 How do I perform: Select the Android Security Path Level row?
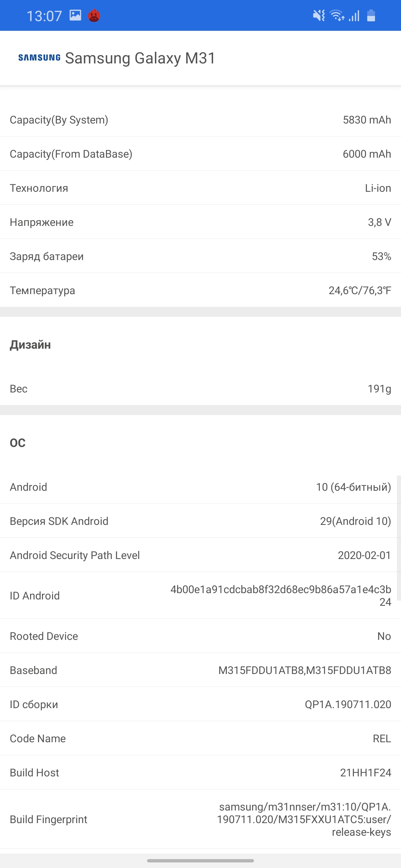(x=200, y=555)
